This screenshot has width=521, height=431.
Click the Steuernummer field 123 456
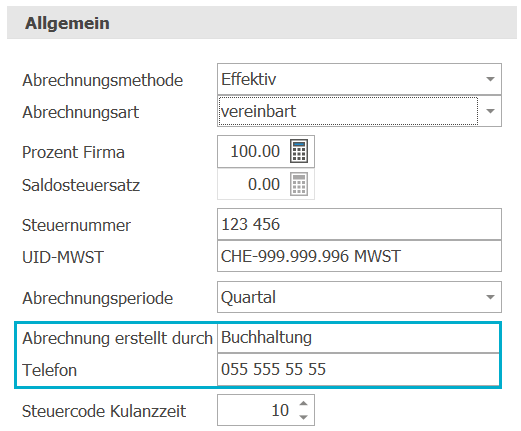359,224
